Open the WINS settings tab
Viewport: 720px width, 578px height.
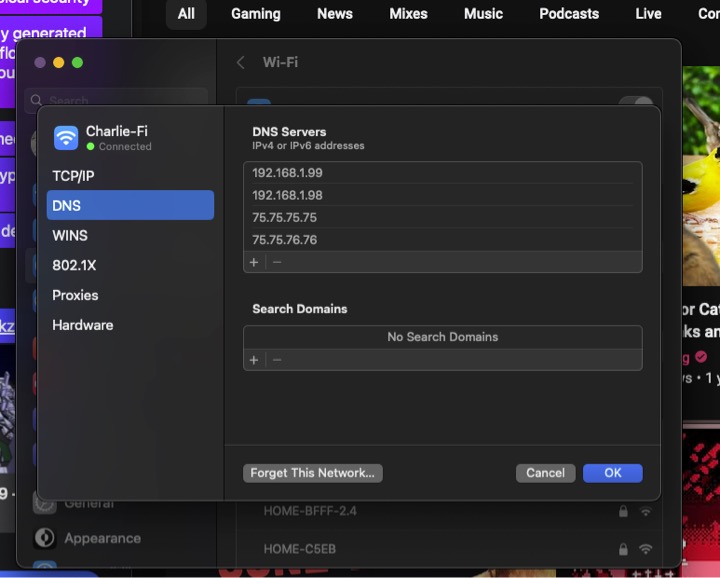pos(70,236)
